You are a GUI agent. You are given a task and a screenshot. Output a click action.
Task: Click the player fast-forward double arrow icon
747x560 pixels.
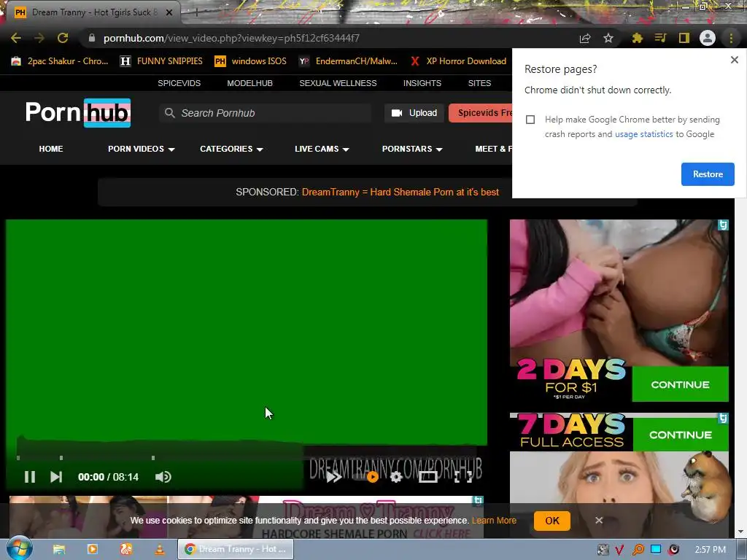334,477
